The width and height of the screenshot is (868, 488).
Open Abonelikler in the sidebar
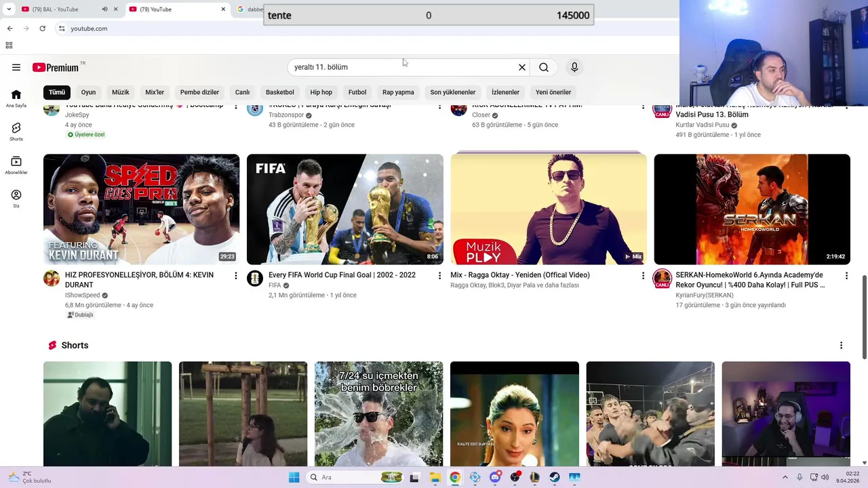(16, 165)
